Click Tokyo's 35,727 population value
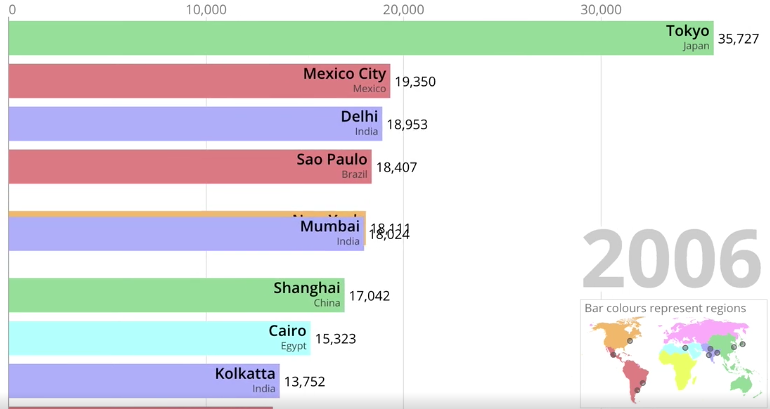This screenshot has width=770, height=409. point(739,39)
